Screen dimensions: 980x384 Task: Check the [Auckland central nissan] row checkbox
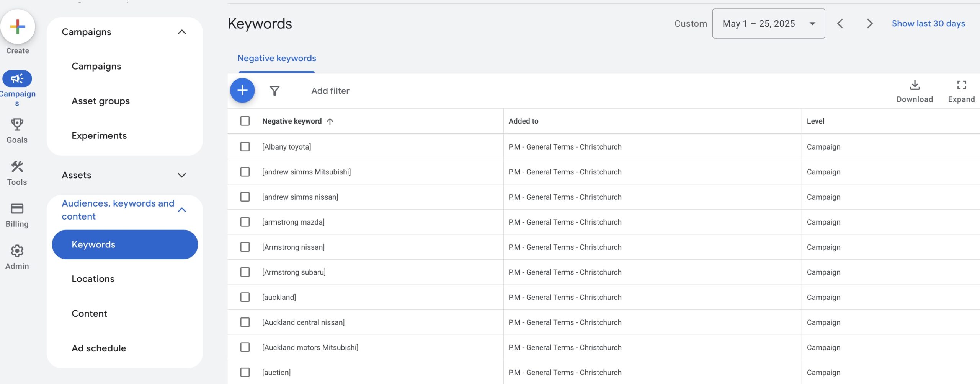245,322
